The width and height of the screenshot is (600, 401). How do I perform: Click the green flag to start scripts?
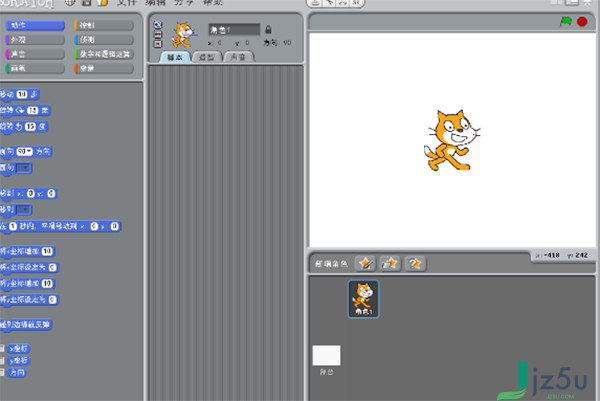[566, 21]
